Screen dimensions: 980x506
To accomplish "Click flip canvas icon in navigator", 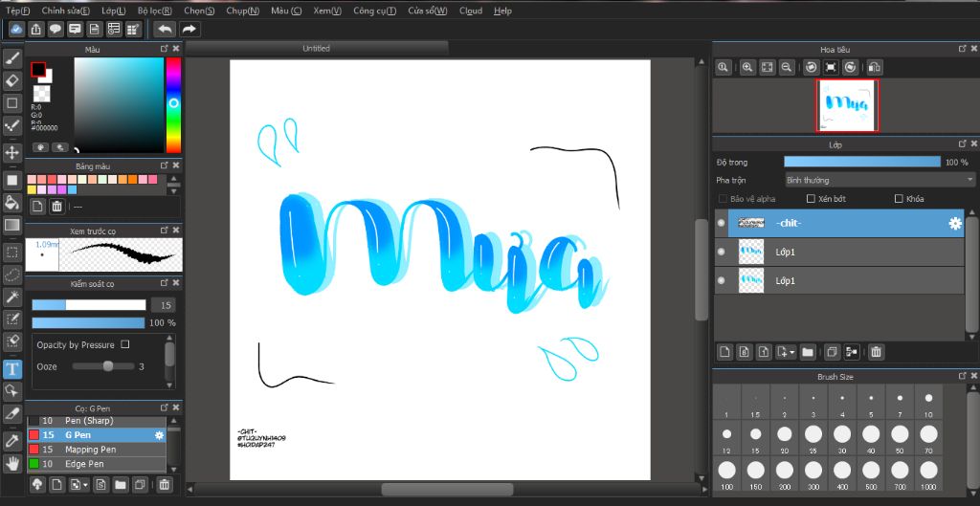I will [875, 68].
